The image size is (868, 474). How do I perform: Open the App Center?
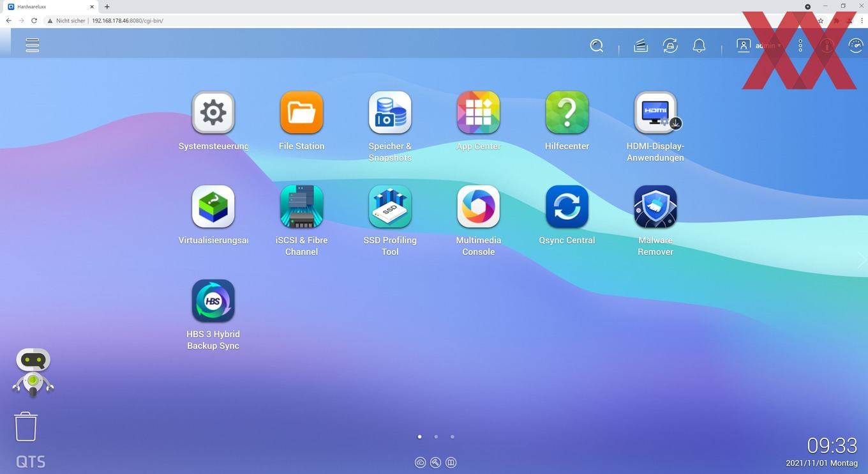(x=478, y=113)
